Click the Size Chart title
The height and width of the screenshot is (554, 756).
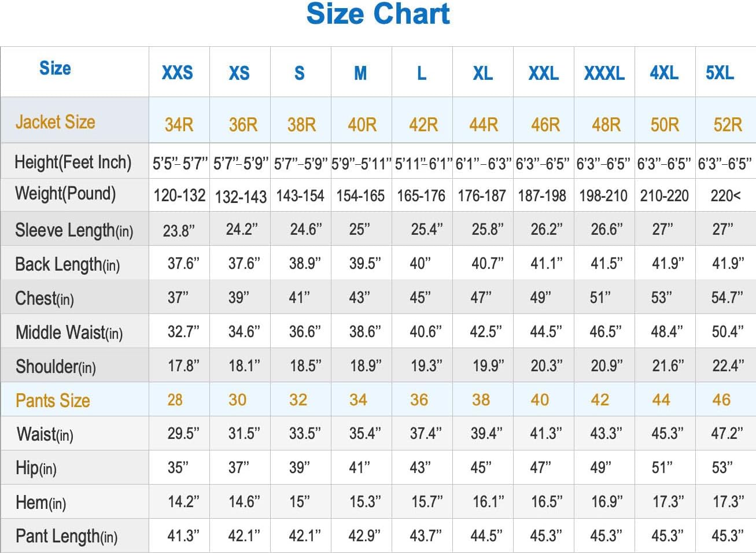(378, 14)
